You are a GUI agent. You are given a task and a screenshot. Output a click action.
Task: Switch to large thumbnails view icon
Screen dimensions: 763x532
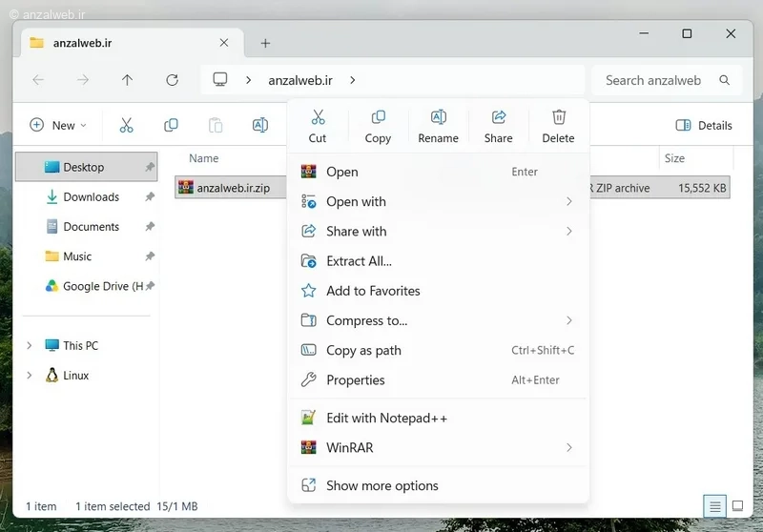pos(737,506)
